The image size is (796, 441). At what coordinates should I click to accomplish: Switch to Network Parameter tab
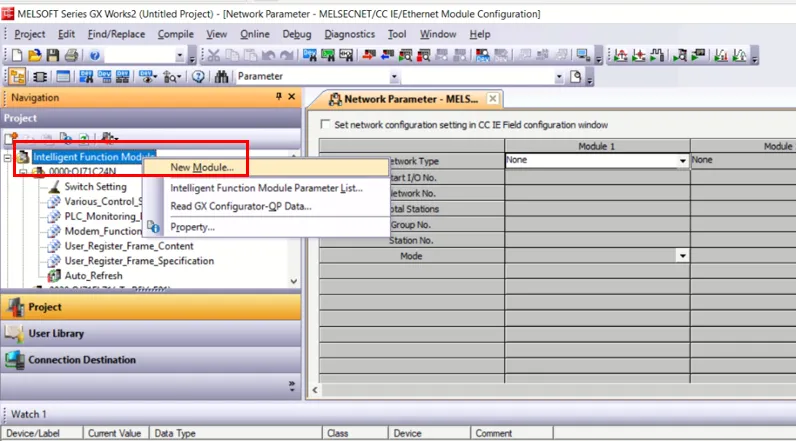[x=404, y=99]
